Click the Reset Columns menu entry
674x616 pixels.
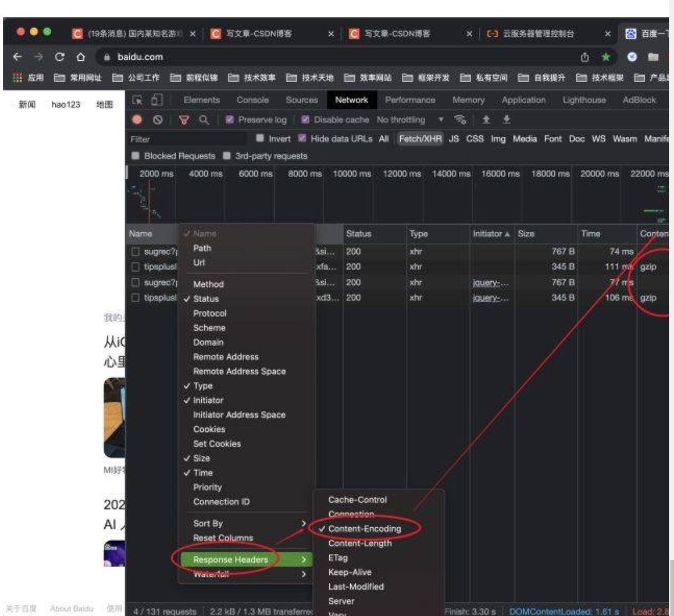pos(223,538)
